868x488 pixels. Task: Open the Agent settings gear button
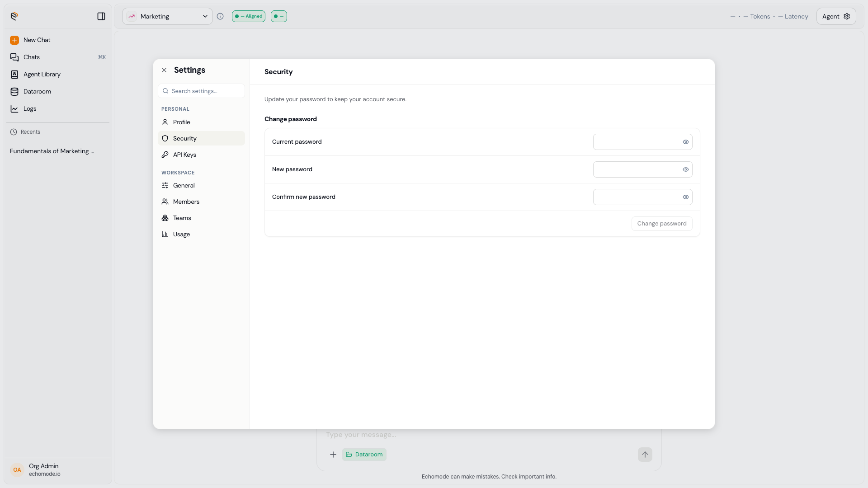point(836,16)
